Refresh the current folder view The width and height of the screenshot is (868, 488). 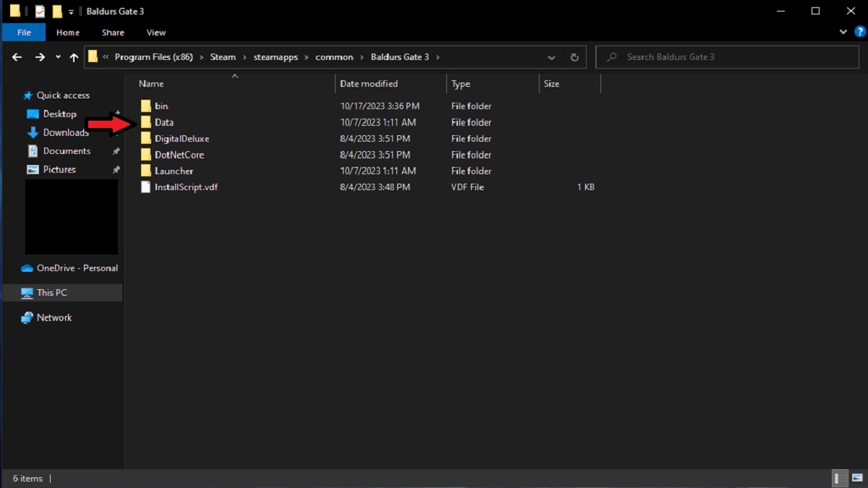tap(574, 57)
